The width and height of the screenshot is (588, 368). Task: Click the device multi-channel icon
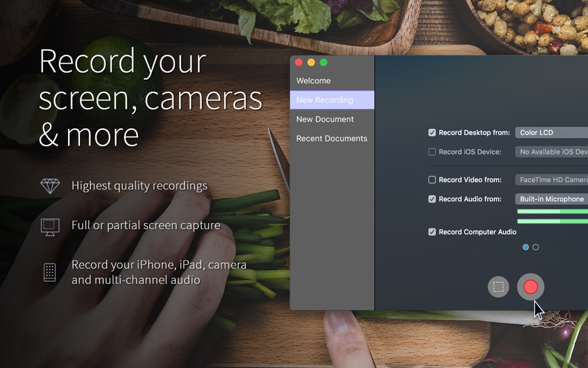point(50,272)
